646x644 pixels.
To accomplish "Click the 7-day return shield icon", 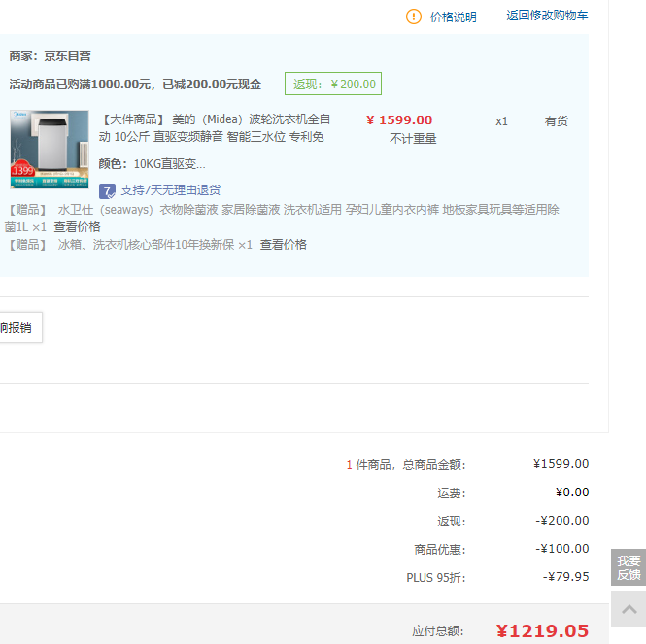I will 107,190.
